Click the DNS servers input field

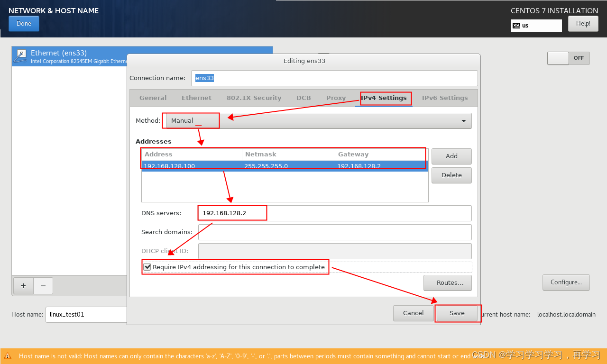click(x=335, y=213)
